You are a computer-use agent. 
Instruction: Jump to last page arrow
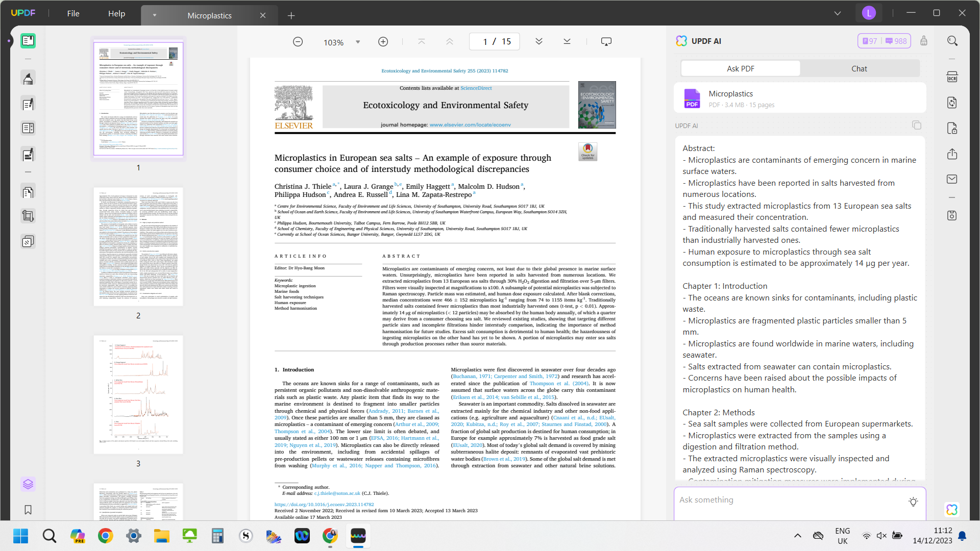pos(567,42)
